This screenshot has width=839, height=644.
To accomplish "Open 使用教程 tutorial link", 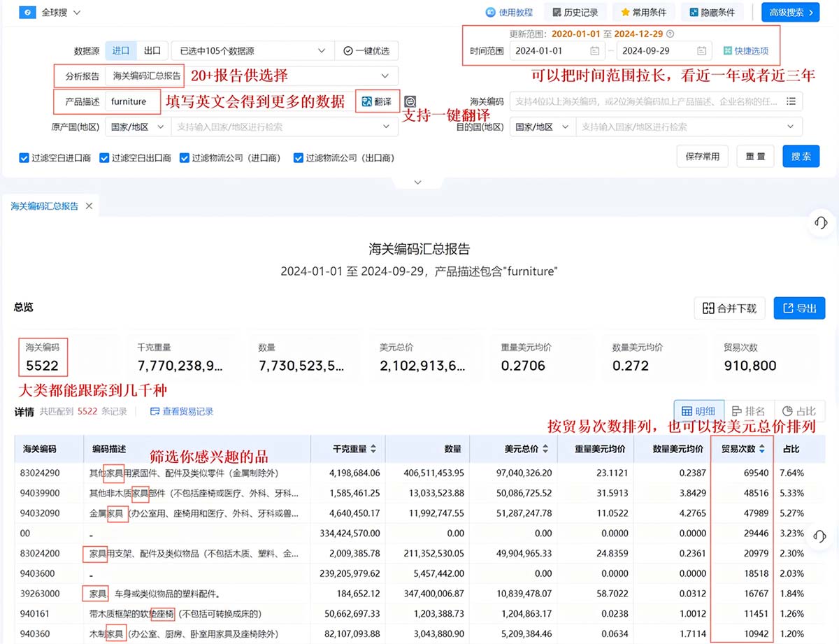I will (510, 13).
